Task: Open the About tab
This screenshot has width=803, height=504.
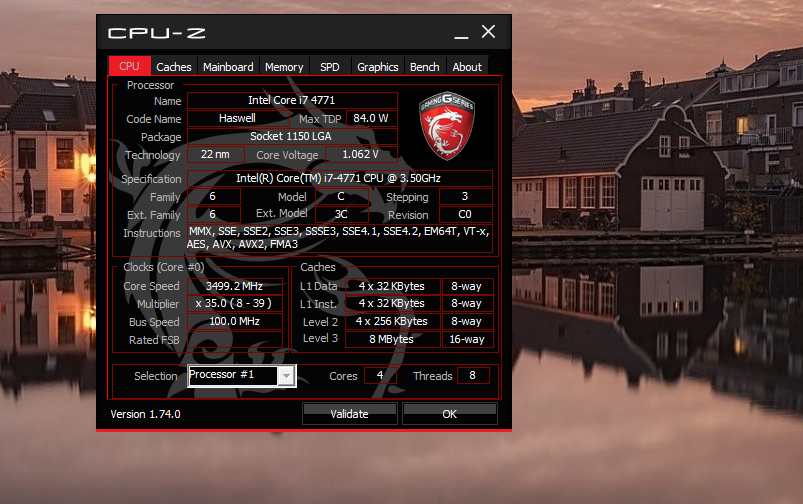Action: tap(467, 67)
